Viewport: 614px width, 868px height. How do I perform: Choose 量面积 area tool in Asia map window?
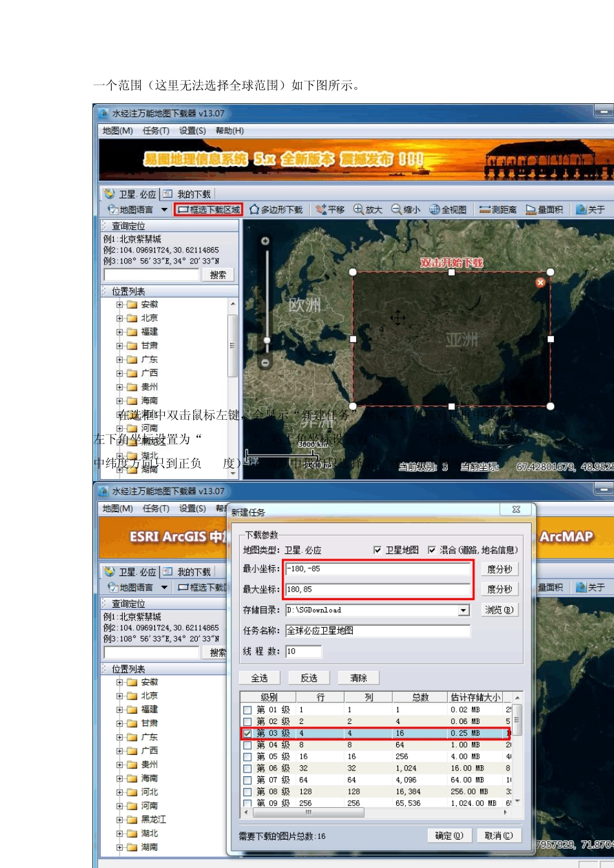[x=544, y=210]
